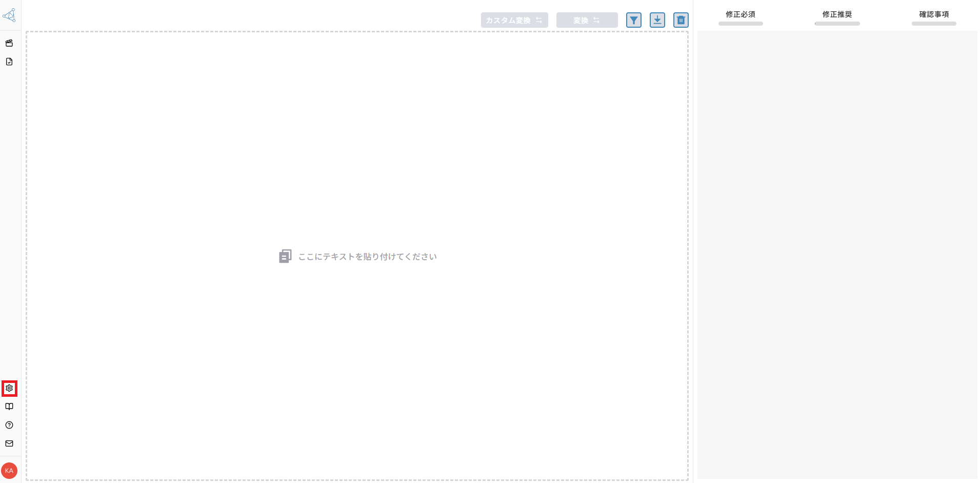Open the mail contact icon
This screenshot has width=980, height=483.
pos(9,443)
